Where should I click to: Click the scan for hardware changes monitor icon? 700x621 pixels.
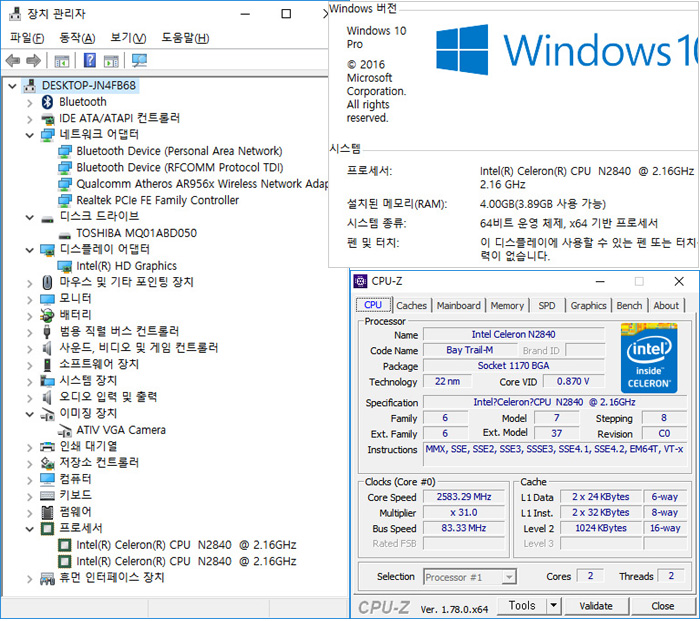[139, 60]
